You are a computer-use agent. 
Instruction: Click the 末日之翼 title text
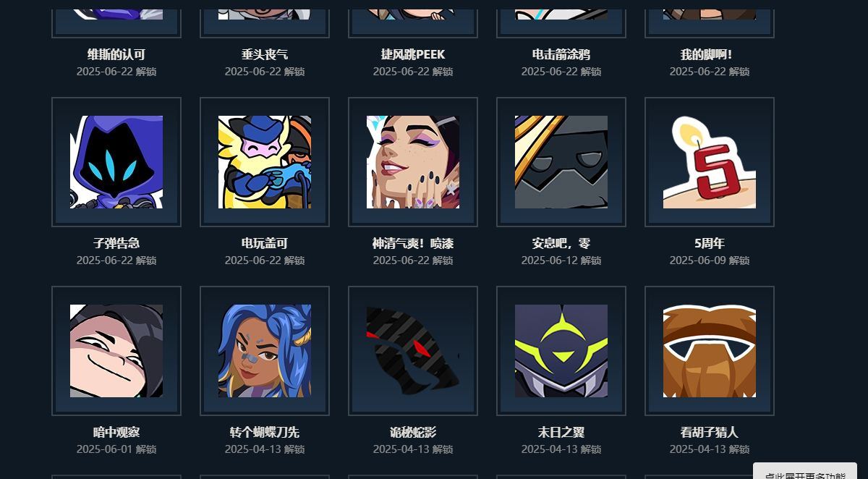tap(561, 432)
